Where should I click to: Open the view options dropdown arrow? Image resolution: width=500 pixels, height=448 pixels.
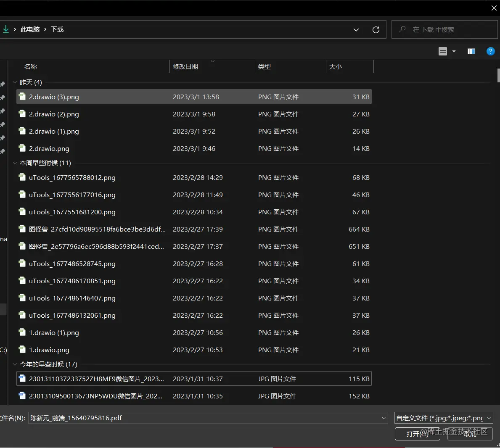point(454,51)
